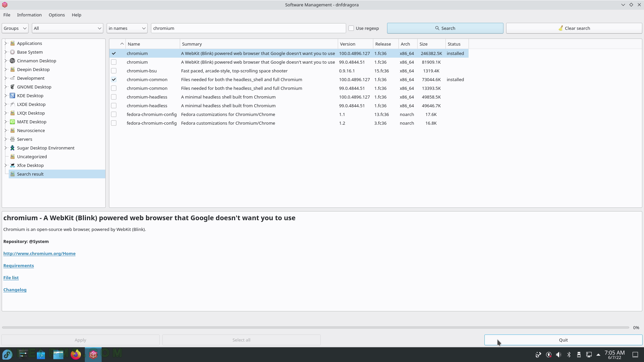Check chromium version 99.0.4844.51 package

(x=114, y=62)
